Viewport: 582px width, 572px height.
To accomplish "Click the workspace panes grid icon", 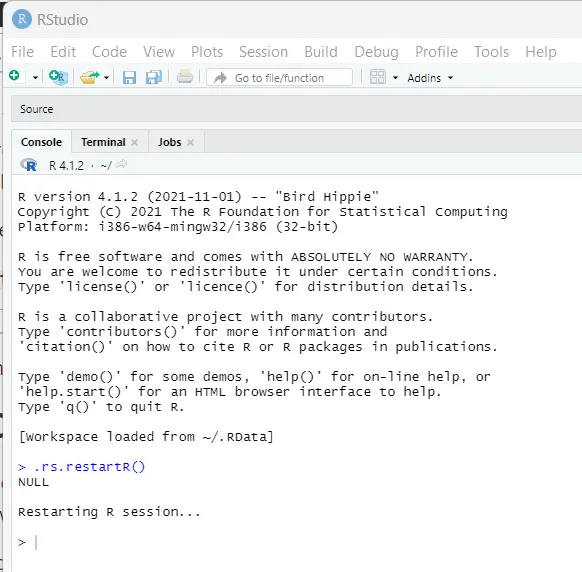I will click(x=377, y=77).
